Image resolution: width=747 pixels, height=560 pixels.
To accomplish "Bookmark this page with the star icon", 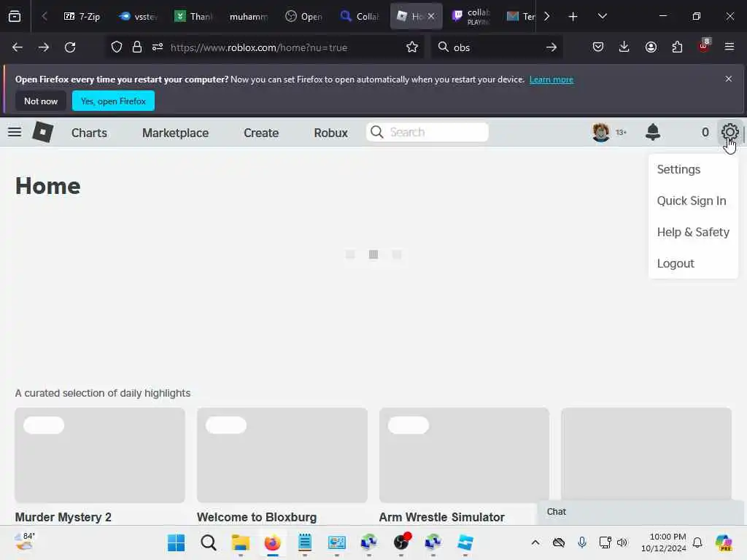I will 412,47.
